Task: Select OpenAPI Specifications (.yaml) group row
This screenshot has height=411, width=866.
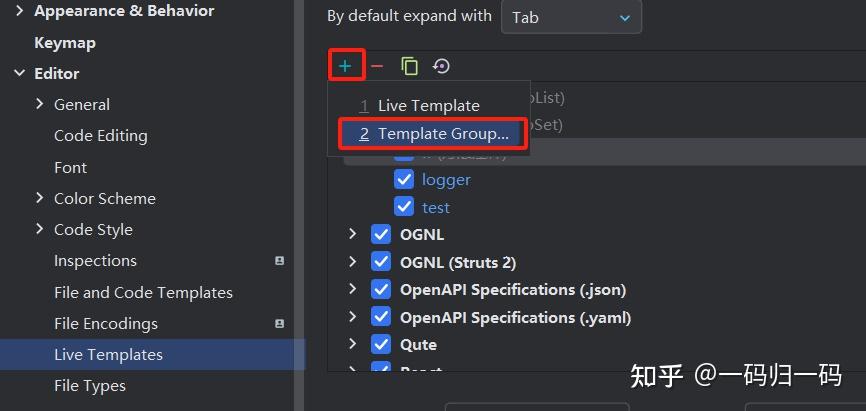Action: point(515,317)
